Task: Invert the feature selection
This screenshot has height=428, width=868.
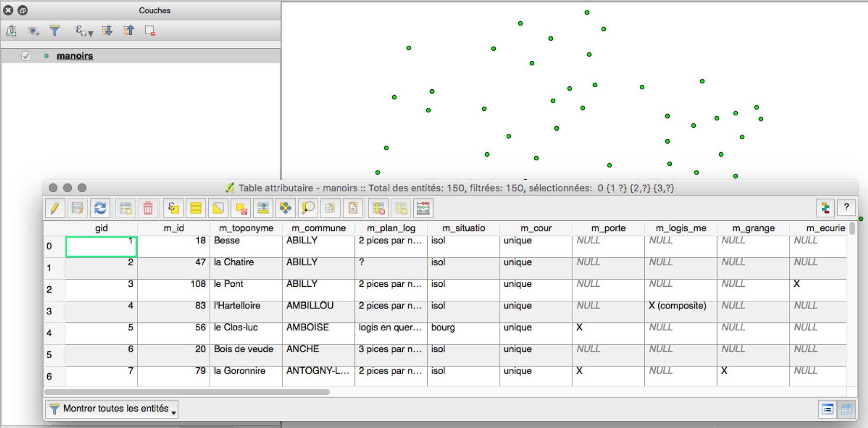Action: pos(218,208)
